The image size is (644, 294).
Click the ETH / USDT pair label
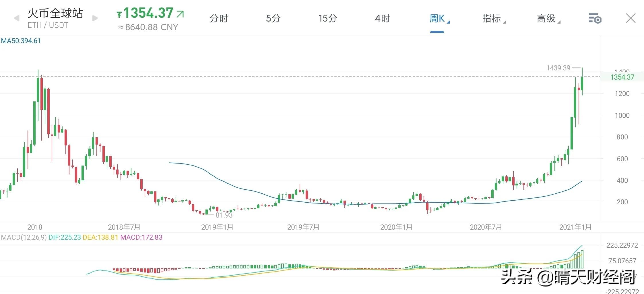click(48, 25)
